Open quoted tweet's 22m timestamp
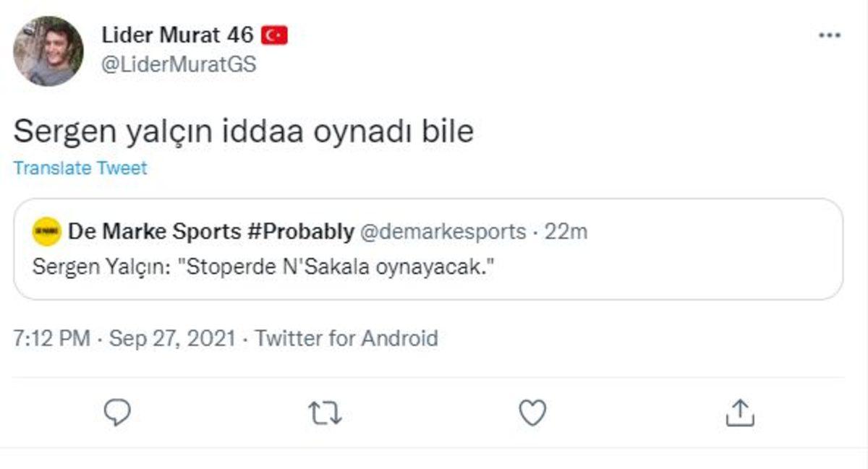 pos(565,232)
